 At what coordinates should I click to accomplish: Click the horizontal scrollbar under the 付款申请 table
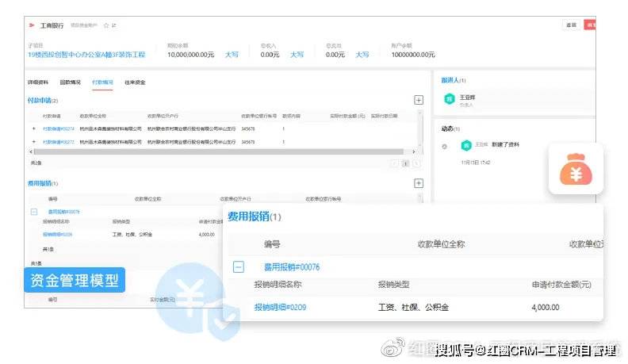coord(219,151)
